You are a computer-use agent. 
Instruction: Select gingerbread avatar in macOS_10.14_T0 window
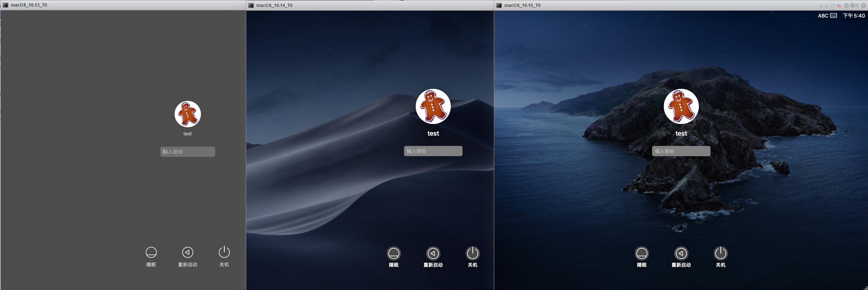coord(433,106)
